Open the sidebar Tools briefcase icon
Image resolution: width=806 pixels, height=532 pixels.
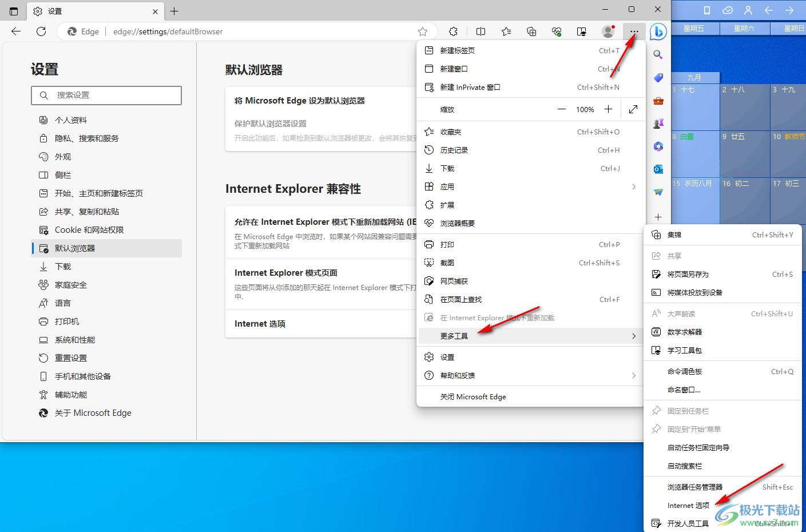[658, 101]
